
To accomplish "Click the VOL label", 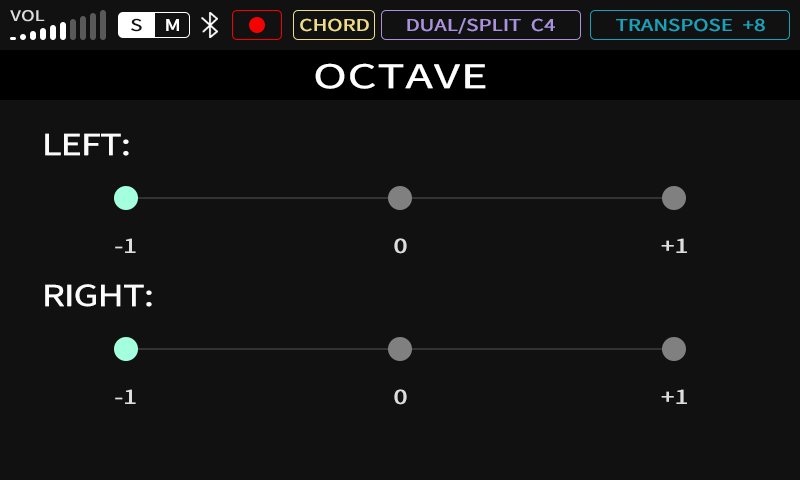I will 27,15.
